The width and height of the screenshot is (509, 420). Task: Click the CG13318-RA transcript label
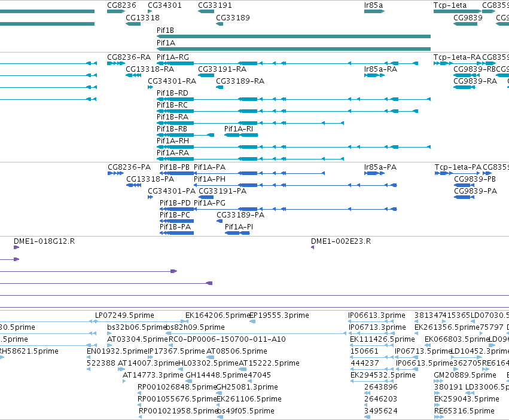pyautogui.click(x=150, y=69)
